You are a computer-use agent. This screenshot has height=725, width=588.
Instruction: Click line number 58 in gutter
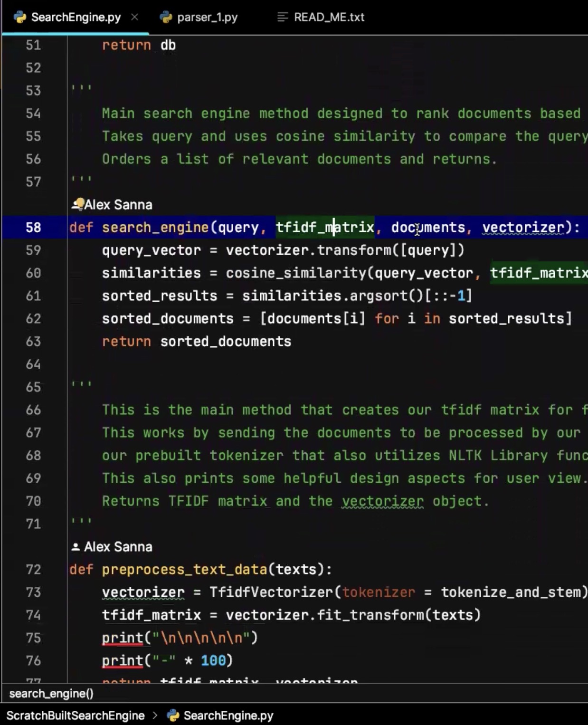33,227
